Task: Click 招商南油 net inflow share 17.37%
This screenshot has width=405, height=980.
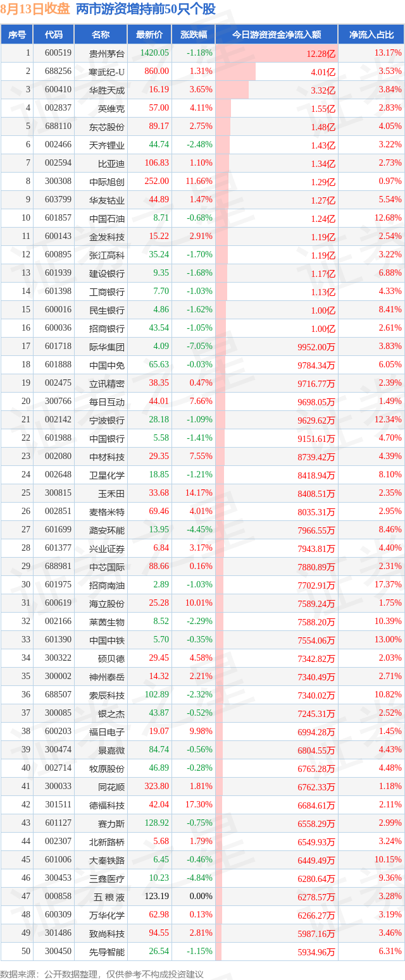Action: pos(388,585)
